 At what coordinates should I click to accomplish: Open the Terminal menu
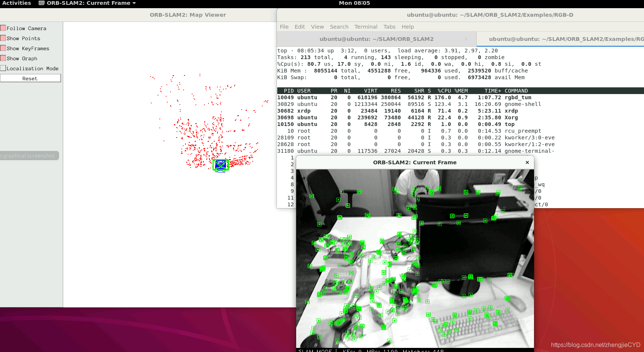click(x=366, y=27)
